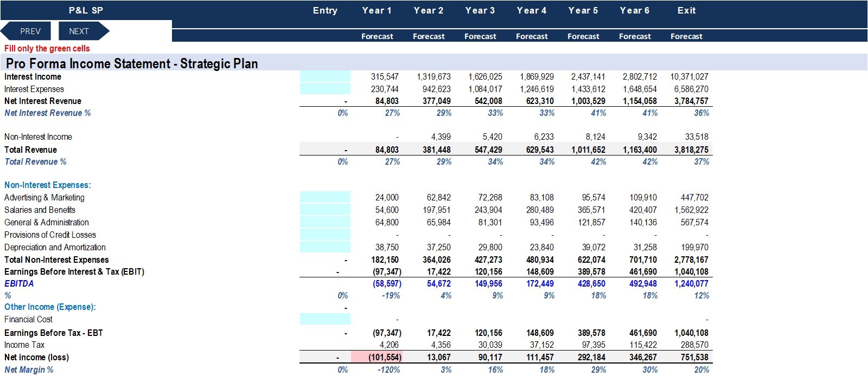Select Year 6 Net Margin 30%

point(649,369)
